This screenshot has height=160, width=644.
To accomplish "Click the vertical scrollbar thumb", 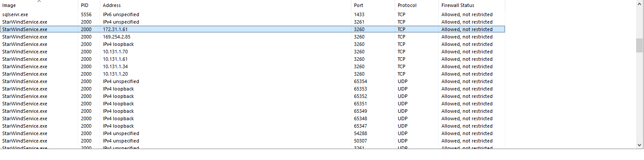I will [x=640, y=45].
